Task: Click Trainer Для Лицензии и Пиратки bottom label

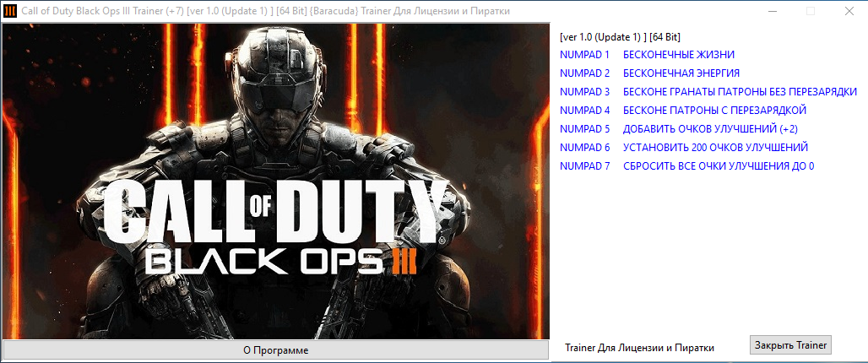Action: pyautogui.click(x=639, y=348)
